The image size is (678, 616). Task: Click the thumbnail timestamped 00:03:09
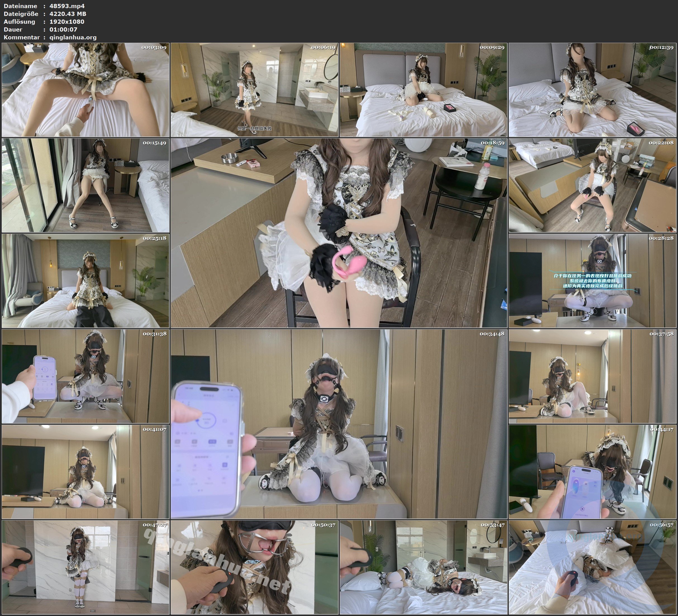[x=85, y=90]
